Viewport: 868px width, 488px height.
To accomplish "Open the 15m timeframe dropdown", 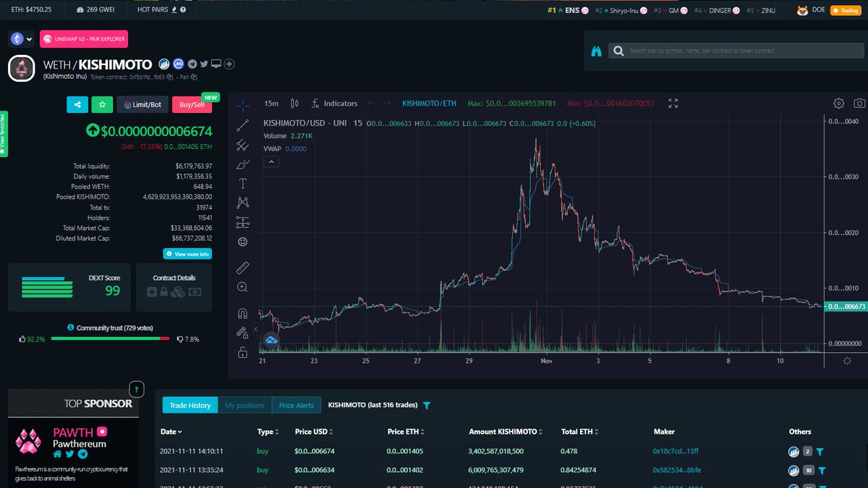I will pos(271,103).
